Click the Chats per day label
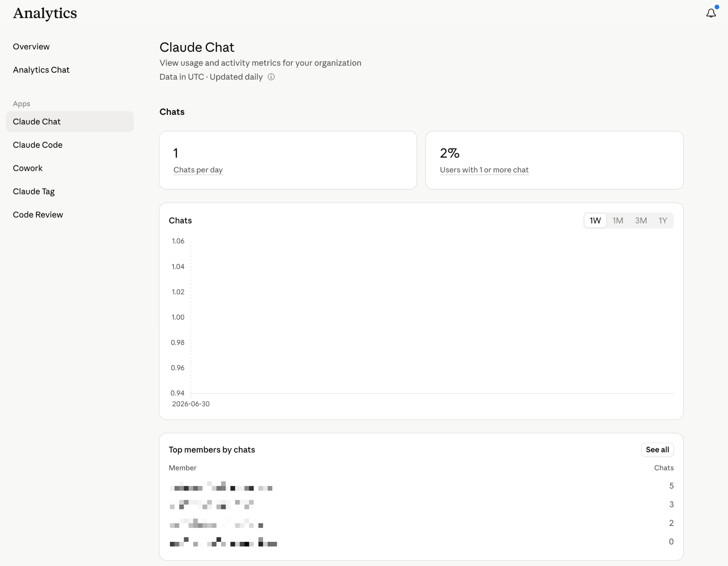 coord(198,170)
